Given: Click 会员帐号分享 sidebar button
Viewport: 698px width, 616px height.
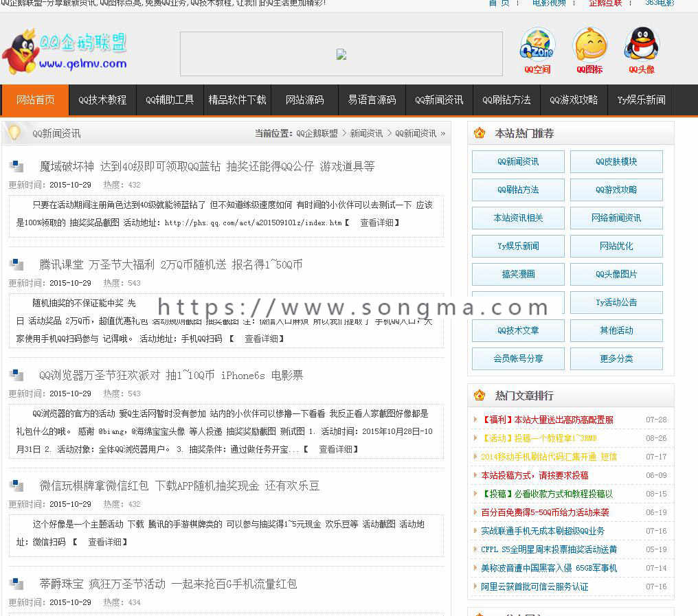Looking at the screenshot, I should pyautogui.click(x=518, y=358).
